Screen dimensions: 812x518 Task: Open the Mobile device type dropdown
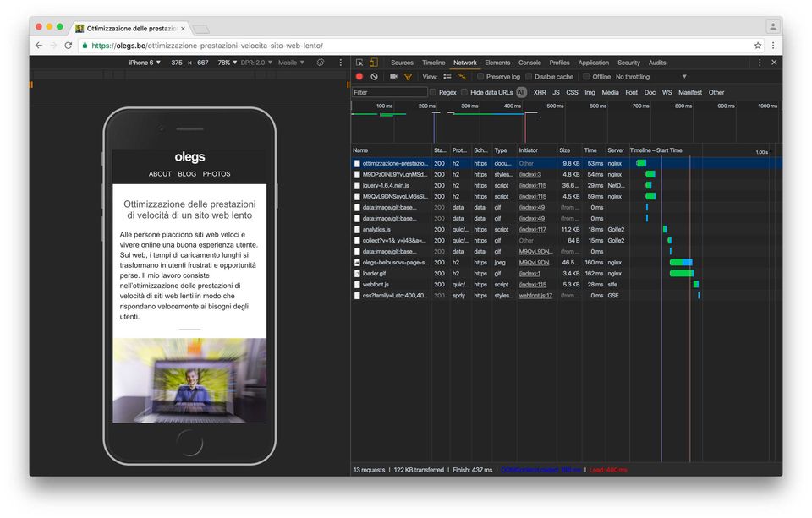[291, 63]
